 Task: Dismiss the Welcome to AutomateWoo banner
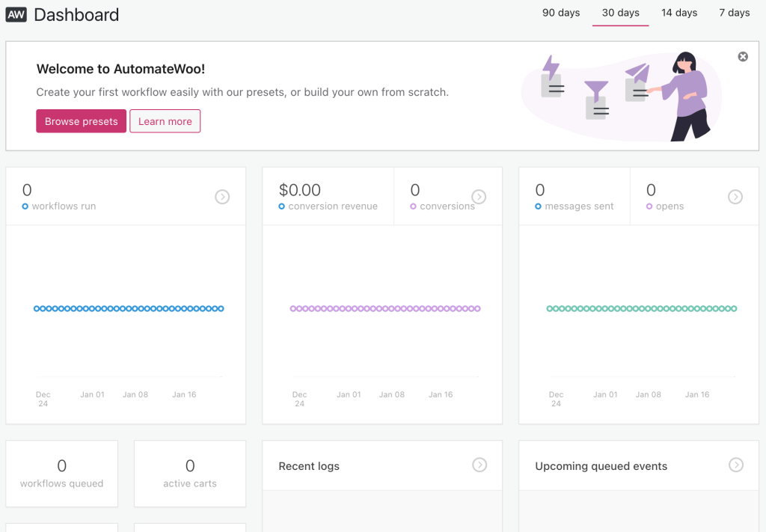742,57
